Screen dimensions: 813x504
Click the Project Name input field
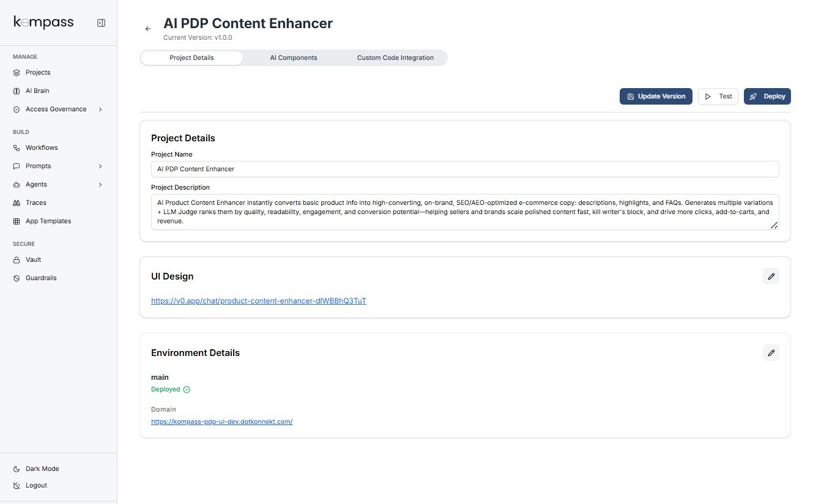465,169
